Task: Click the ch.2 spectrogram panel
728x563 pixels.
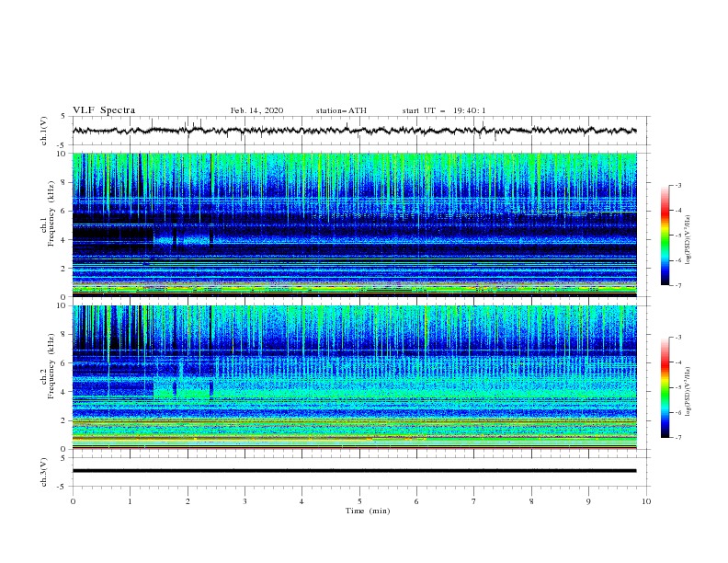Action: [x=354, y=377]
